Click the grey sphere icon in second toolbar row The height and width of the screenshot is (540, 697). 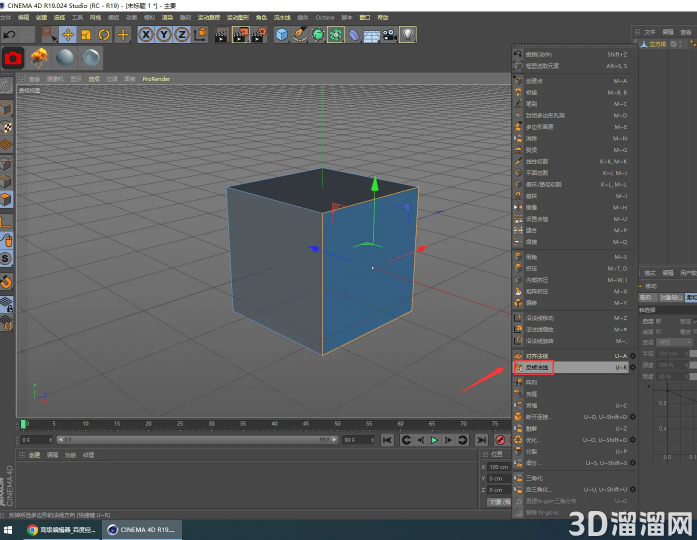pos(65,58)
